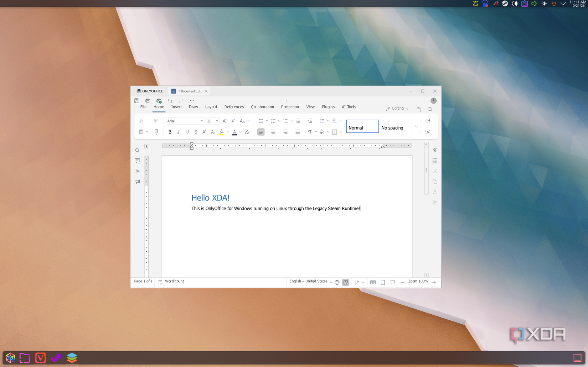Increase font size with the larger A icon

tap(225, 121)
